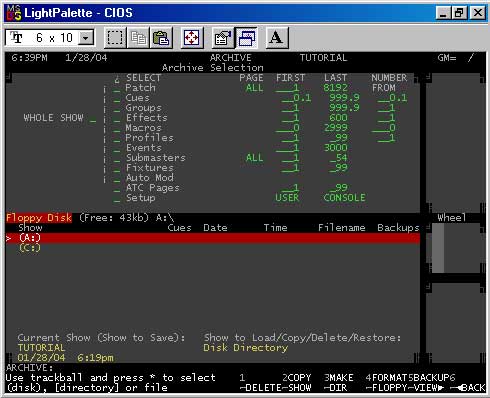
Task: Click the dropdown arrow next to 6 x 10
Action: [x=86, y=38]
